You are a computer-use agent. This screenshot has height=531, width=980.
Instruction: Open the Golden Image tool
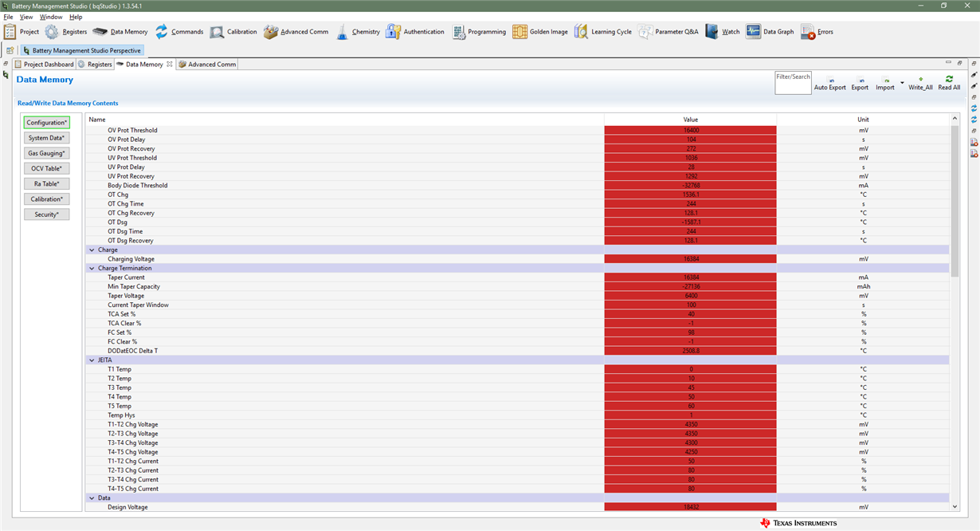[x=540, y=32]
